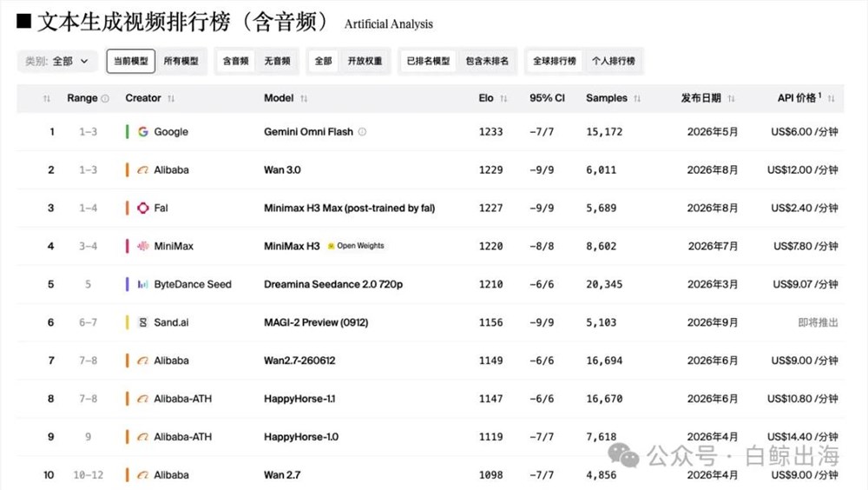Click the Sand.ai logo icon

[x=143, y=322]
